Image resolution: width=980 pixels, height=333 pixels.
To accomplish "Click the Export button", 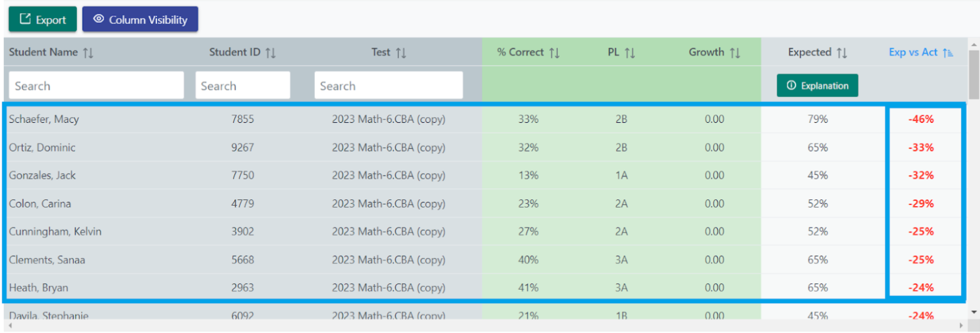I will 43,19.
